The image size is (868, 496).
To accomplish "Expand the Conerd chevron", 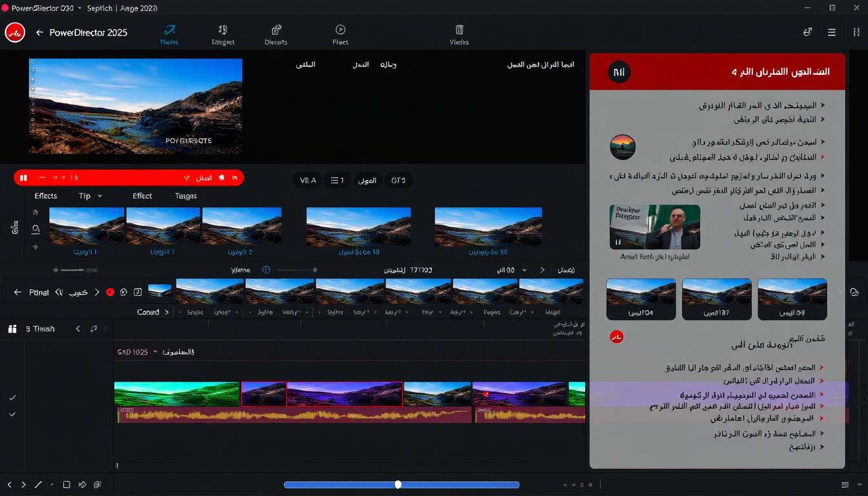I will click(x=167, y=312).
